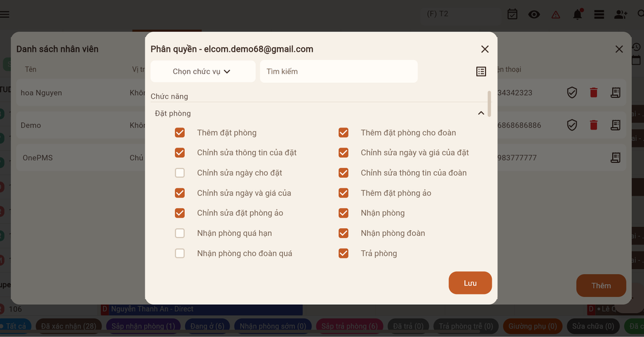Click phone number 983777777
Screen dimensions: 644x337
pos(517,158)
